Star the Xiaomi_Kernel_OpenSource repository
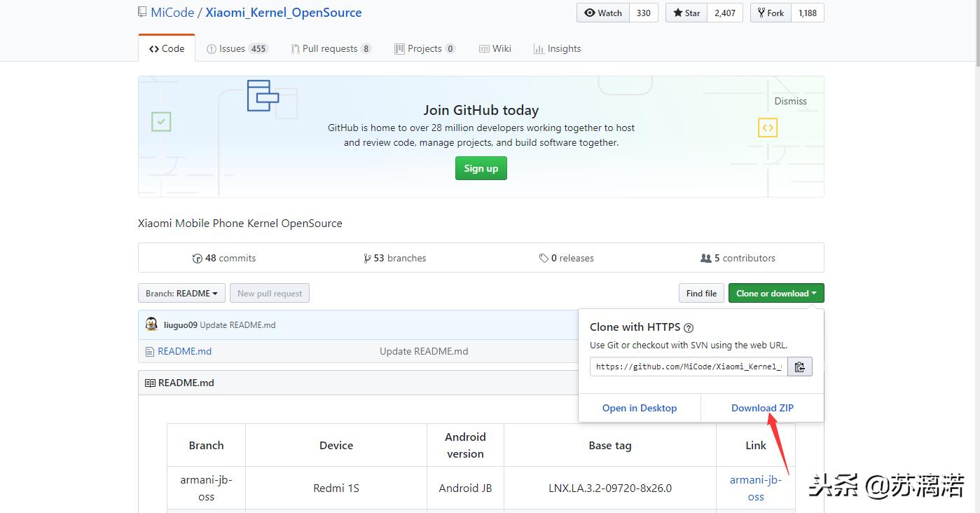Viewport: 980px width, 513px height. 686,13
